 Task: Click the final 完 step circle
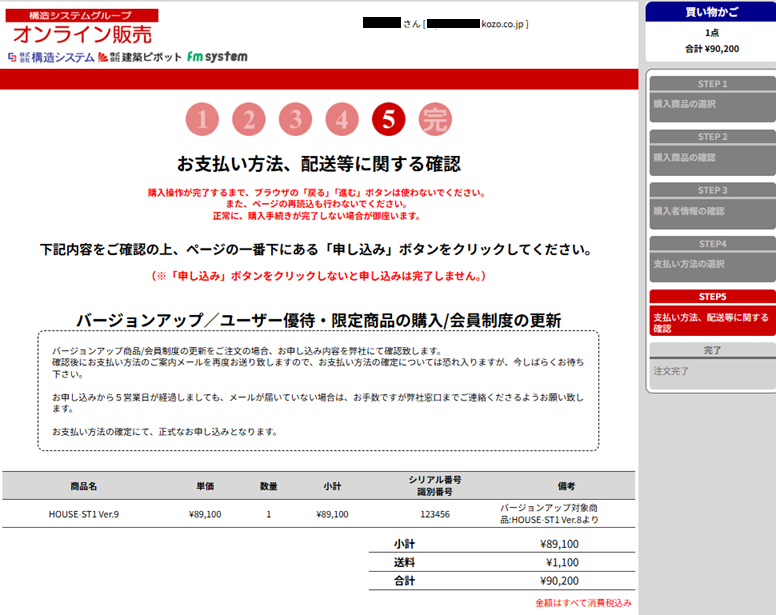click(x=435, y=120)
